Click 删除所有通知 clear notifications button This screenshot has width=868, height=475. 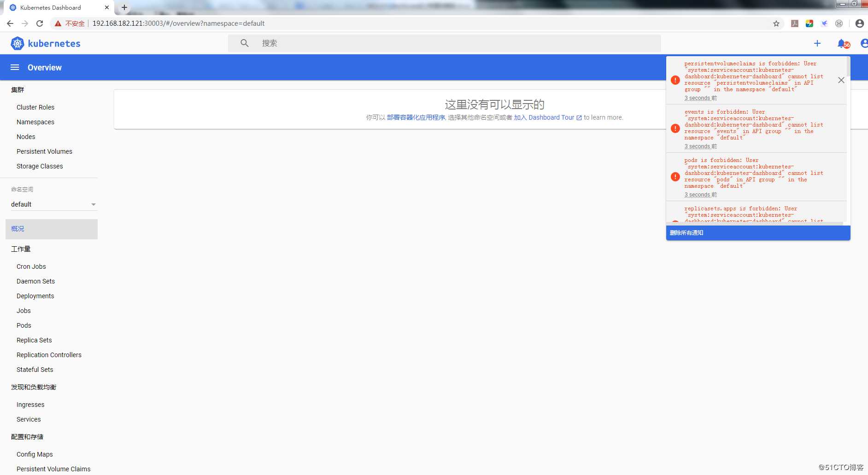758,232
